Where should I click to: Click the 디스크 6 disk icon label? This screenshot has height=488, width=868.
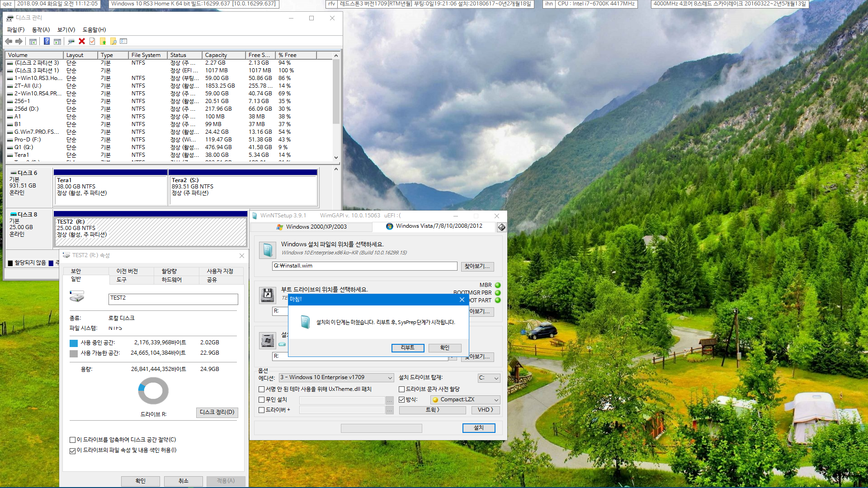click(24, 173)
